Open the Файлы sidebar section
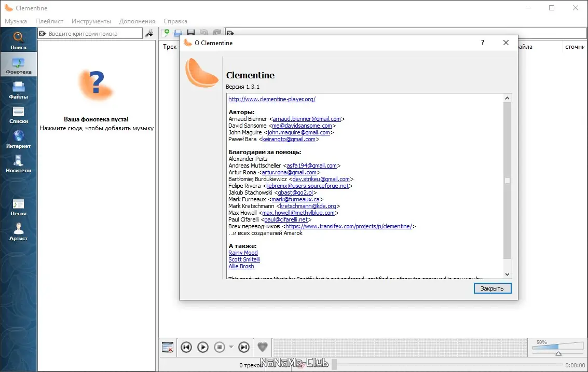The width and height of the screenshot is (588, 372). 18,90
